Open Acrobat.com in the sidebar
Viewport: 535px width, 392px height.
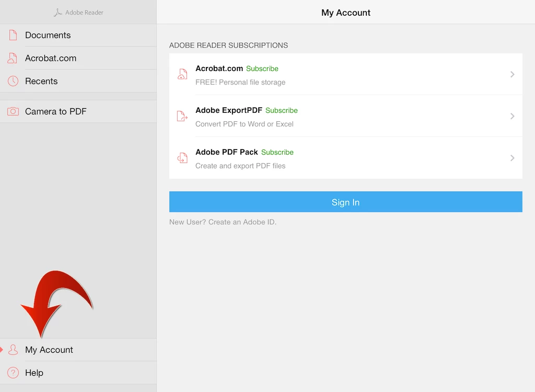[x=78, y=58]
